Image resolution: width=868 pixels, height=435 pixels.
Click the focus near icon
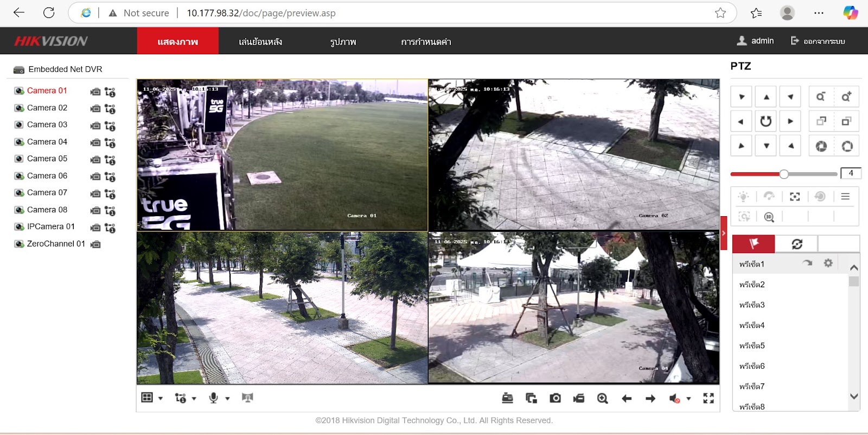pos(821,121)
